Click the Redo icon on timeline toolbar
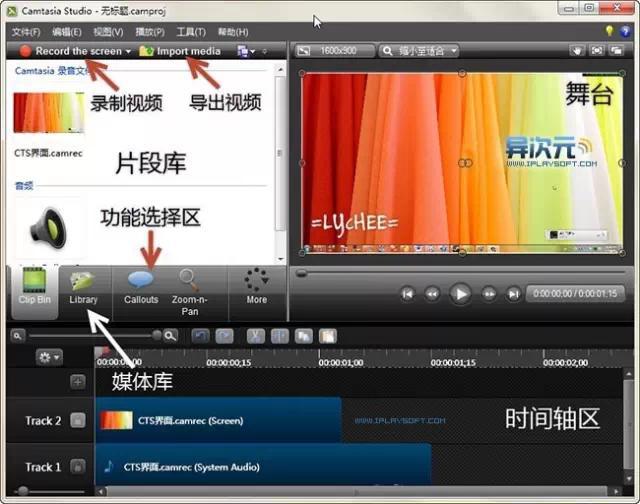The image size is (640, 504). pyautogui.click(x=224, y=336)
